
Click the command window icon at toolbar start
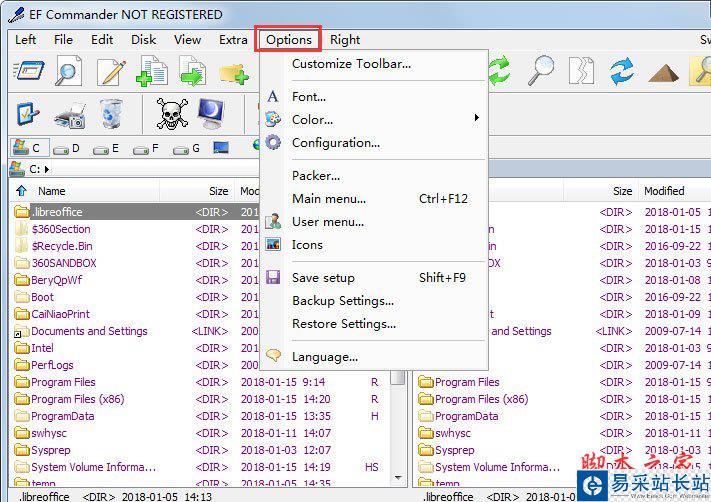click(29, 71)
